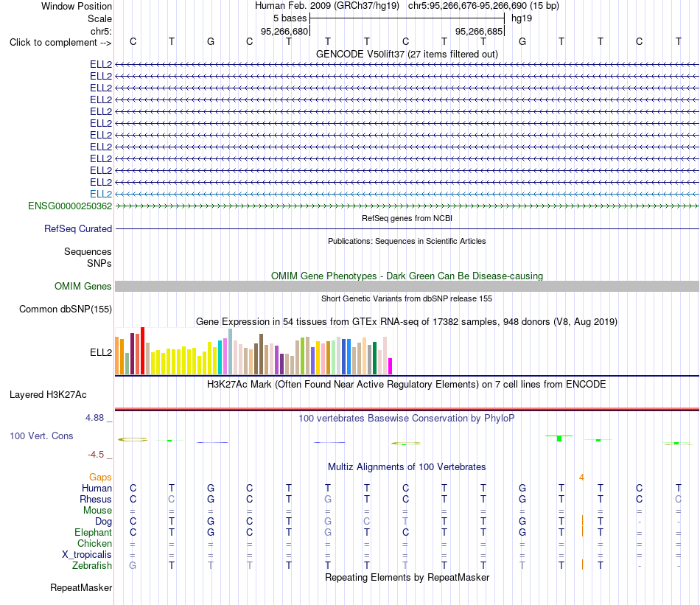Open GTEx Gene Expression in 54 tissues title
The image size is (700, 605).
pyautogui.click(x=407, y=322)
